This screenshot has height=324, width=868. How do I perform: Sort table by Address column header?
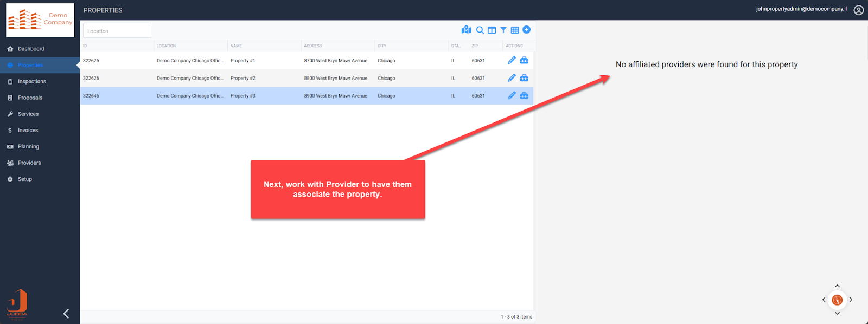[x=313, y=46]
